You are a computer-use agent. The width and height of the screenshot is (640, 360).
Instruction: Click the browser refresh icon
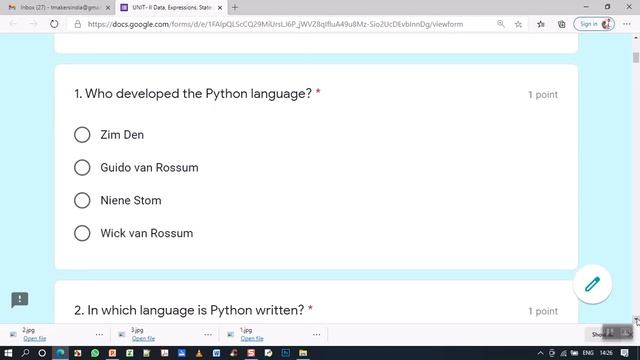pos(54,24)
